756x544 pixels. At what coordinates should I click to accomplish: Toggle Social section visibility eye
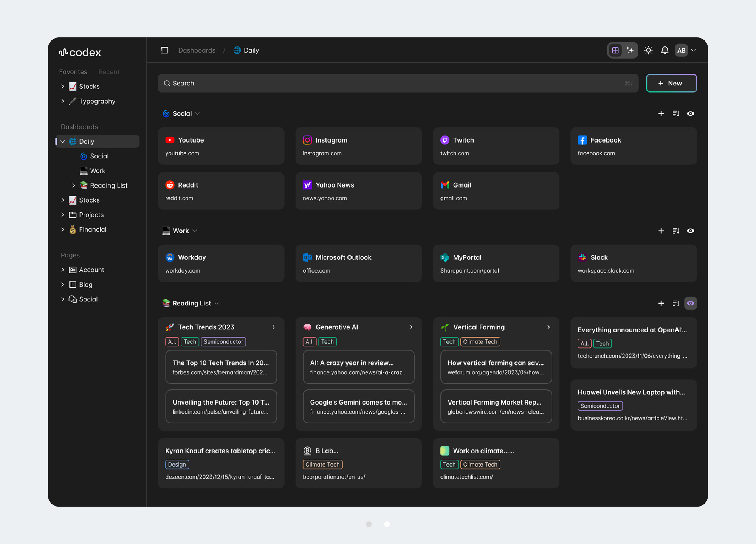click(x=691, y=113)
